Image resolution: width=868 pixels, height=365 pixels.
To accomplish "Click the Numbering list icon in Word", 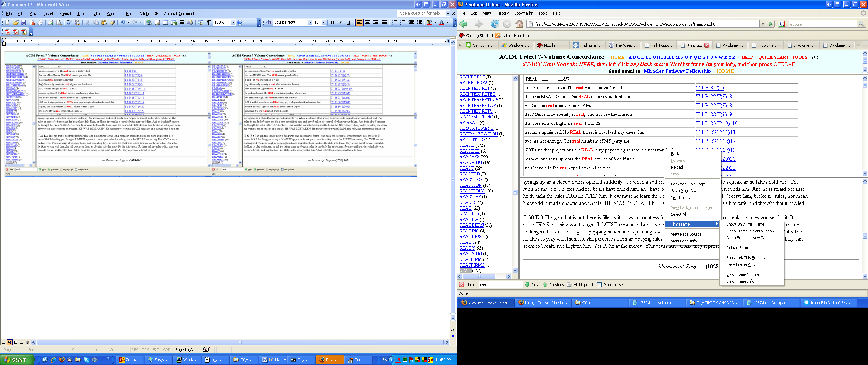I will coord(394,22).
